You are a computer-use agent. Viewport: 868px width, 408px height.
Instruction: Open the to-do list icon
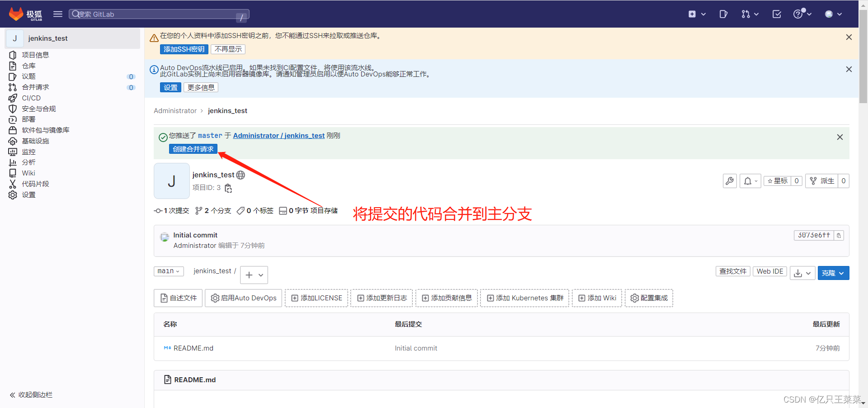[x=777, y=14]
